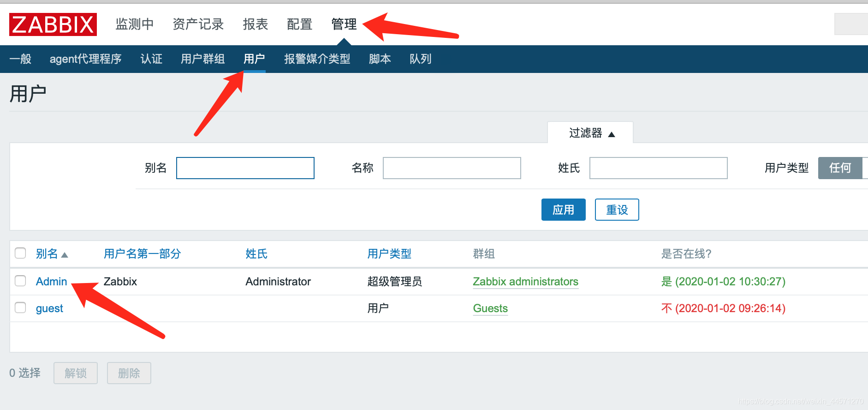
Task: Click Admin online status 是 (2020-01-02 10:30:27)
Action: 723,282
